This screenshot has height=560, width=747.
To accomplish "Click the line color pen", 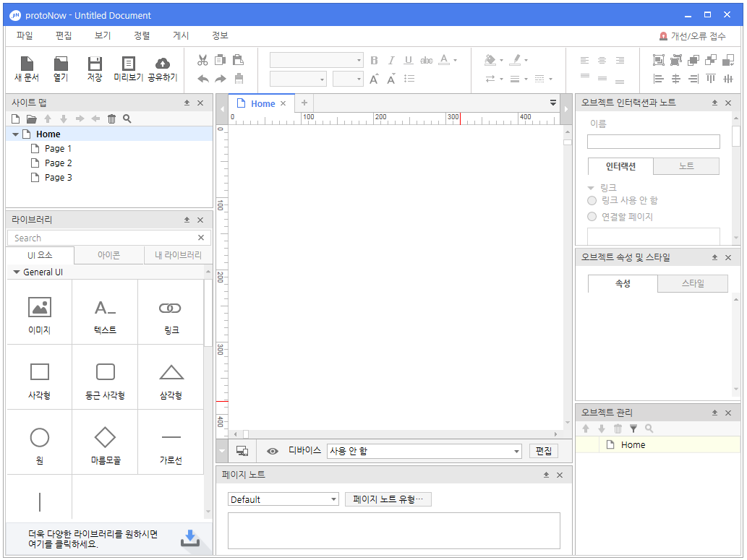I will (515, 60).
